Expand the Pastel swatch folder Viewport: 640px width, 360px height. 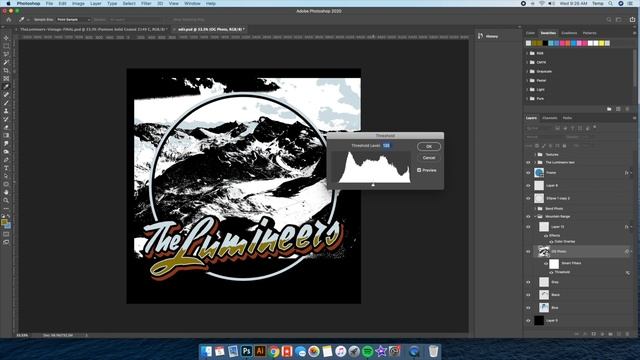[527, 80]
